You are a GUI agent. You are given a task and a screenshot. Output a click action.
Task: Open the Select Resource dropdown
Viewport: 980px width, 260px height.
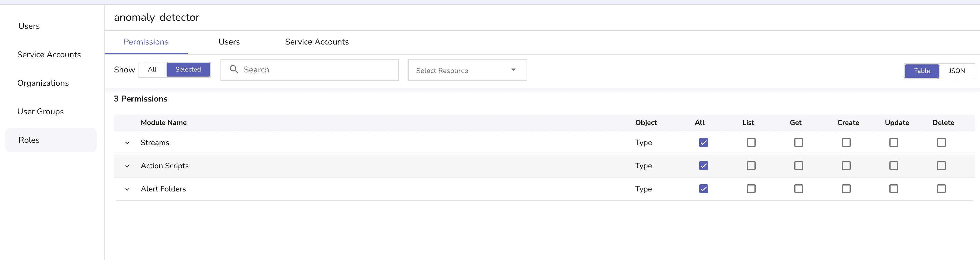pyautogui.click(x=467, y=70)
